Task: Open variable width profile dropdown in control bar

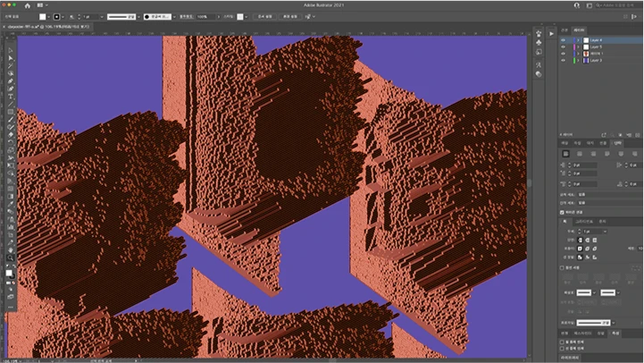Action: 138,17
